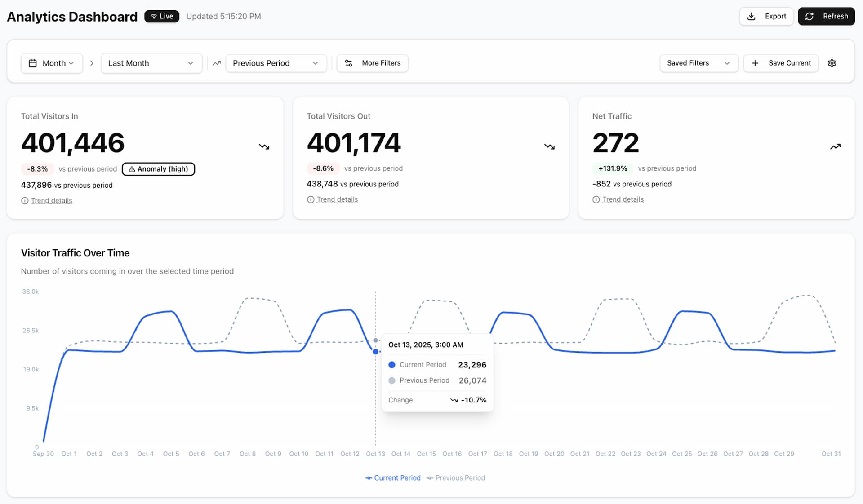Image resolution: width=863 pixels, height=504 pixels.
Task: Click the Analytics Dashboard title
Action: [x=72, y=17]
